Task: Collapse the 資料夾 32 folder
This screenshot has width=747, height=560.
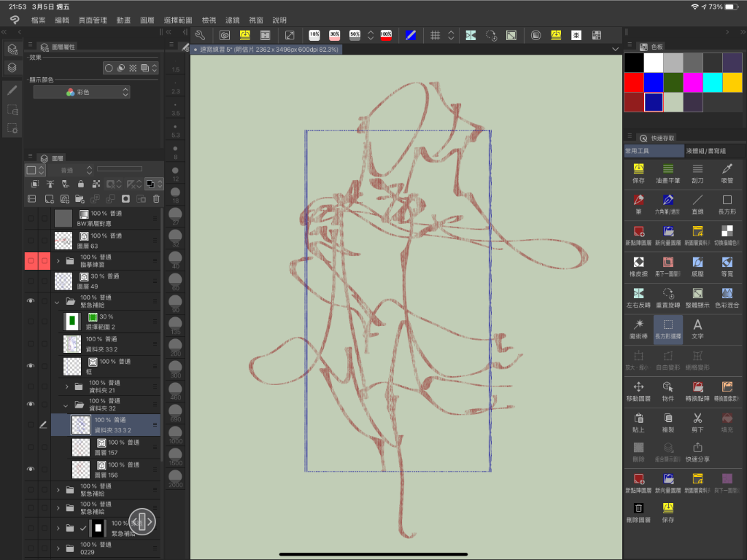Action: click(66, 405)
